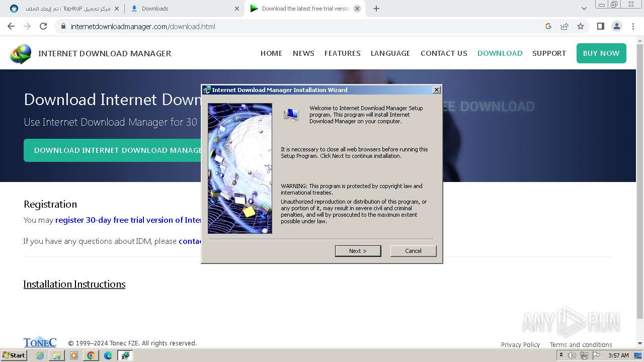This screenshot has width=644, height=362.
Task: Switch to Chrome in taskbar
Action: point(91,355)
